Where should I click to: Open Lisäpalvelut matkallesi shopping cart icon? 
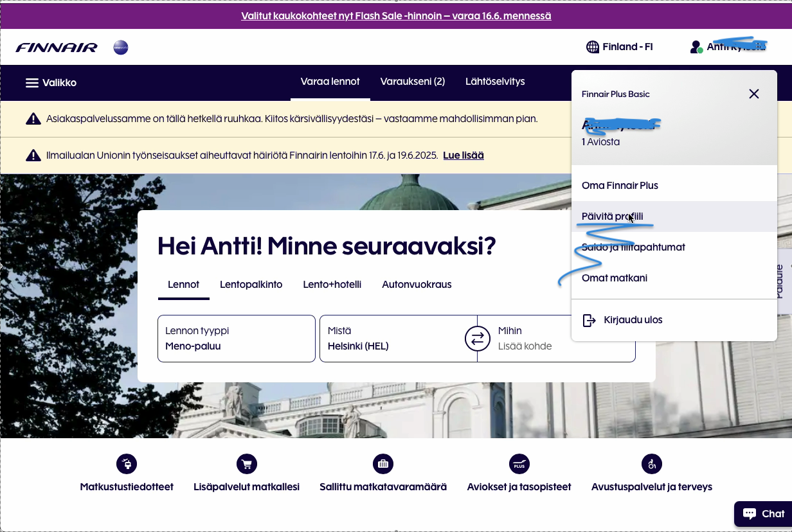tap(246, 463)
